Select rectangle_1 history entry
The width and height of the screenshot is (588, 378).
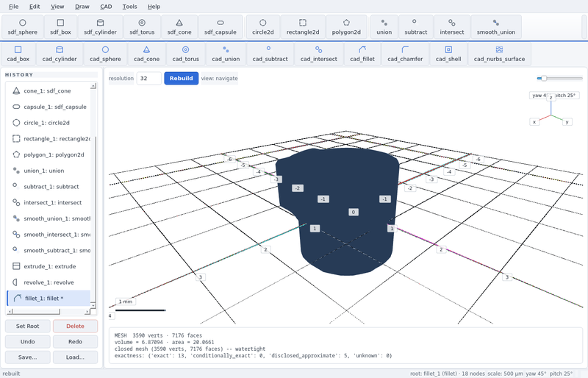(x=49, y=138)
